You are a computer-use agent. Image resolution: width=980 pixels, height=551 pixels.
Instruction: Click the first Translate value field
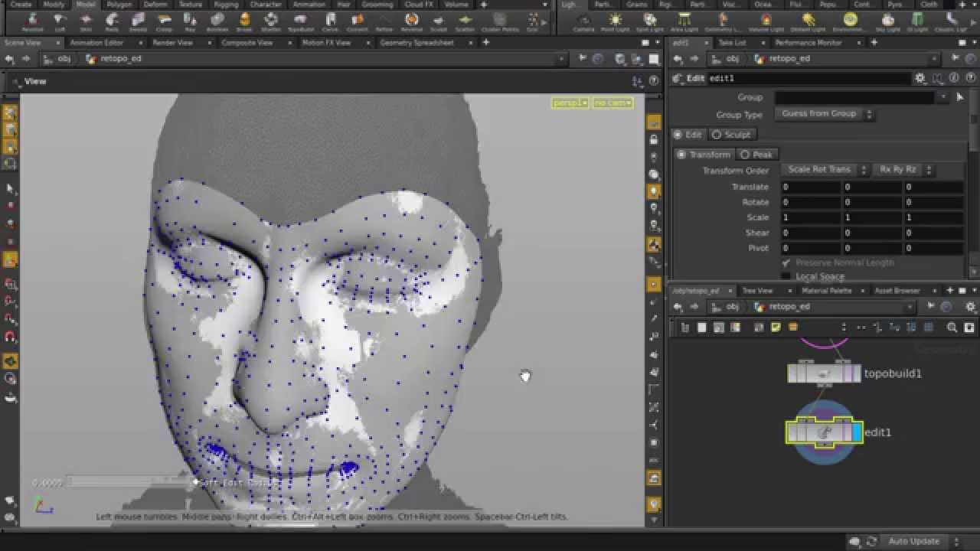pyautogui.click(x=811, y=187)
